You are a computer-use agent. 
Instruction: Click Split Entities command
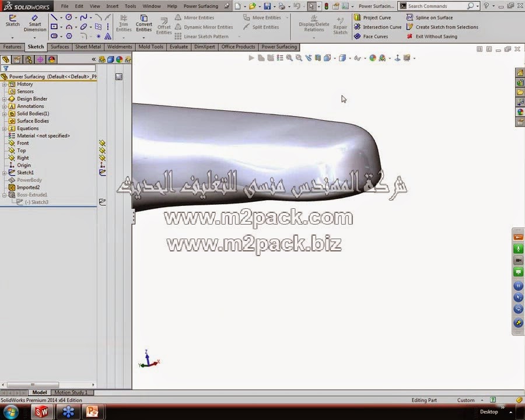261,27
